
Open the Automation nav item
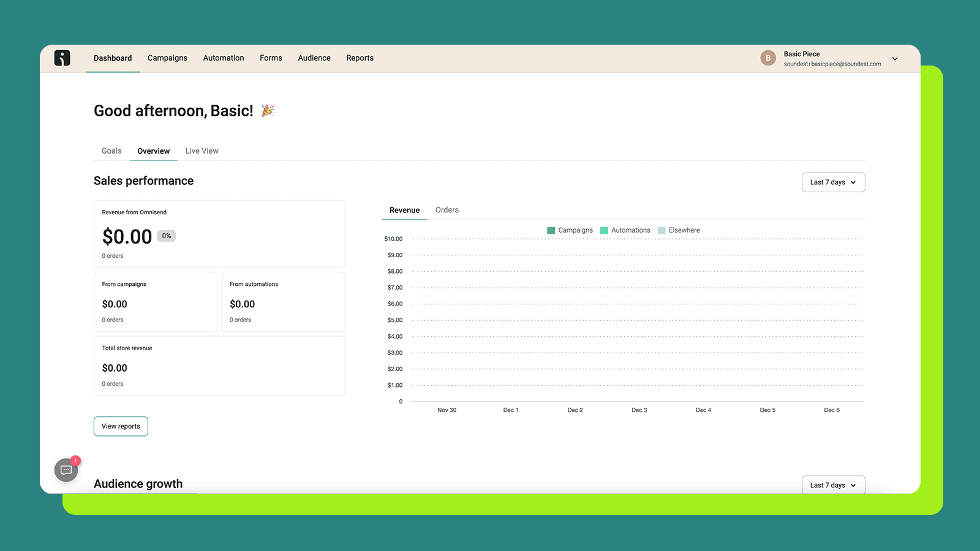(224, 58)
